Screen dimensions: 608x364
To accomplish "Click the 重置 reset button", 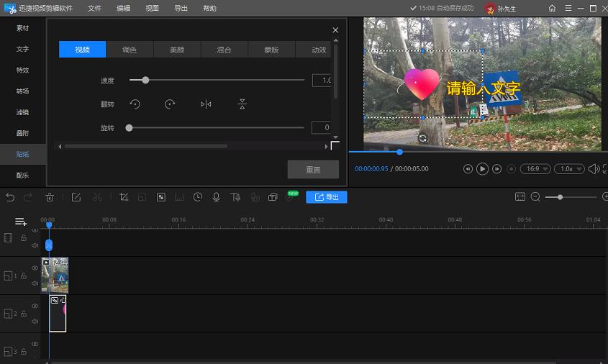I will [x=313, y=170].
